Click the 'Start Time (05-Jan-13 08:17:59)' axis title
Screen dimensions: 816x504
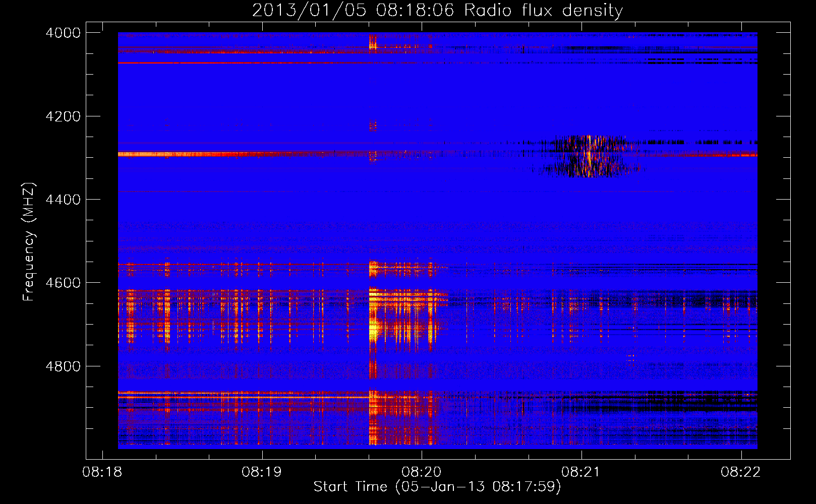coord(437,487)
